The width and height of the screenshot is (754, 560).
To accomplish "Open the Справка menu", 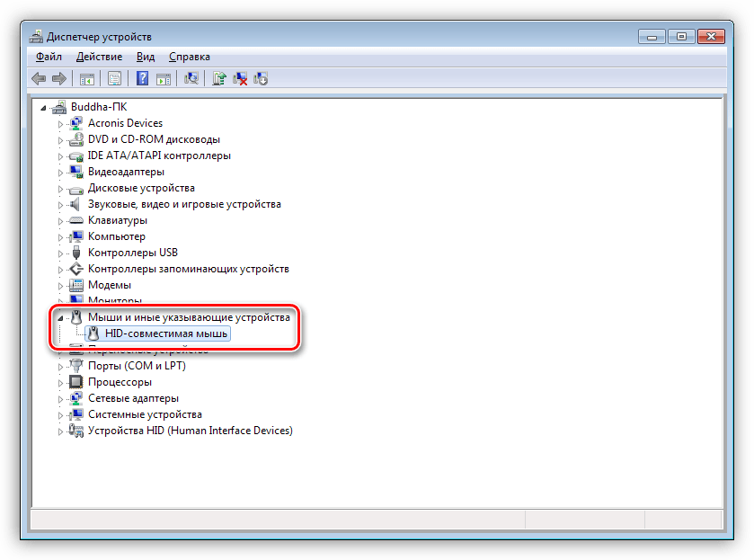I will coord(190,57).
